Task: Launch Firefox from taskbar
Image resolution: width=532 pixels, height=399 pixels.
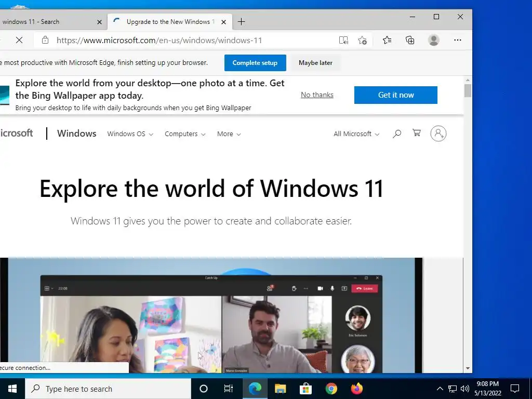Action: point(356,389)
